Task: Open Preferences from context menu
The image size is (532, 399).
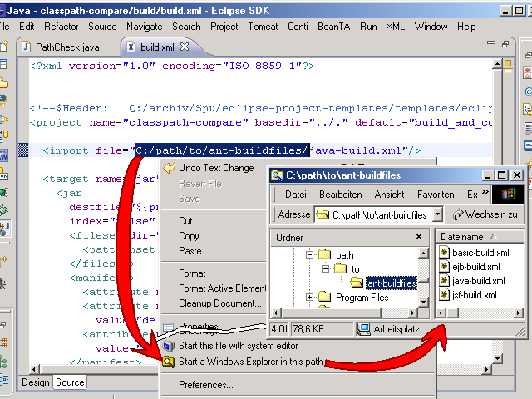Action: [205, 385]
